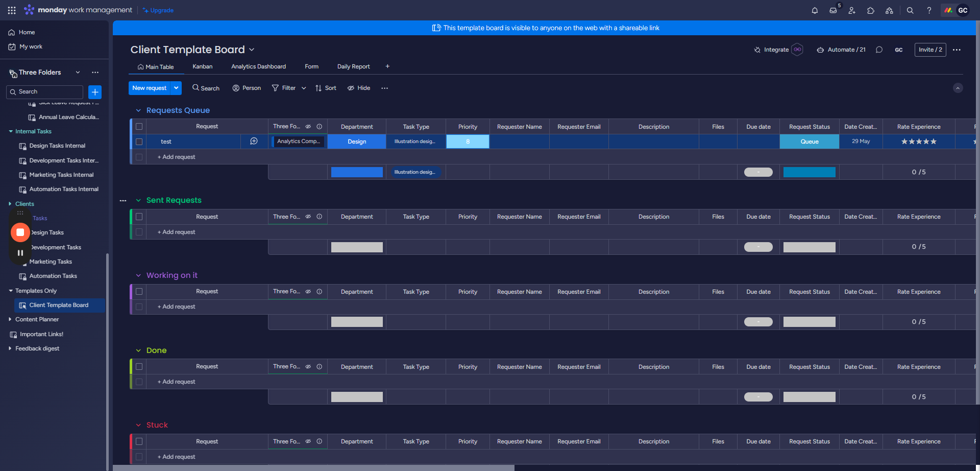Open the GC user avatar menu
Image resolution: width=980 pixels, height=471 pixels.
pyautogui.click(x=963, y=10)
